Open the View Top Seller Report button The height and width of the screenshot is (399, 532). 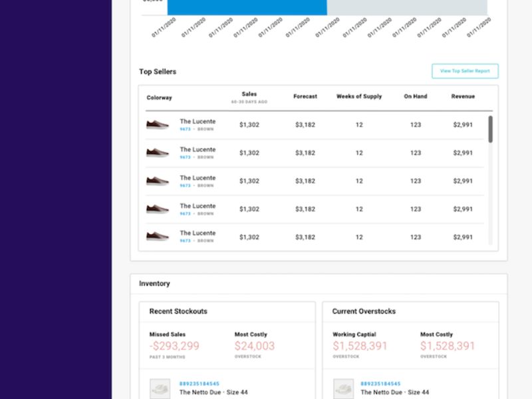pyautogui.click(x=465, y=71)
